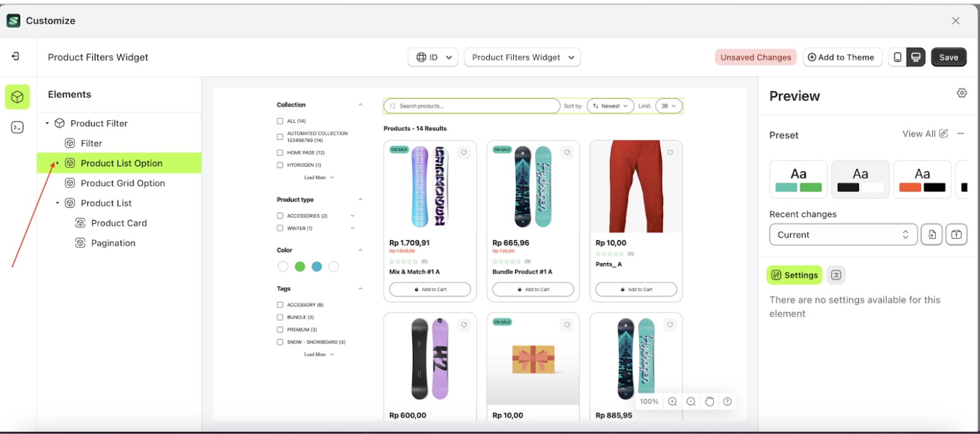
Task: Open the code console sidebar icon
Action: (18, 127)
